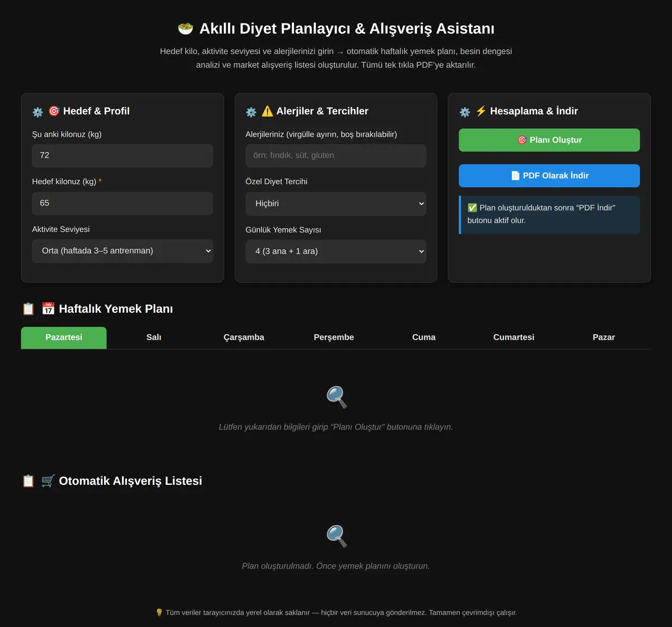This screenshot has height=627, width=672.
Task: Click the calendar icon in the Haftalık Yemek Planı heading
Action: (48, 308)
